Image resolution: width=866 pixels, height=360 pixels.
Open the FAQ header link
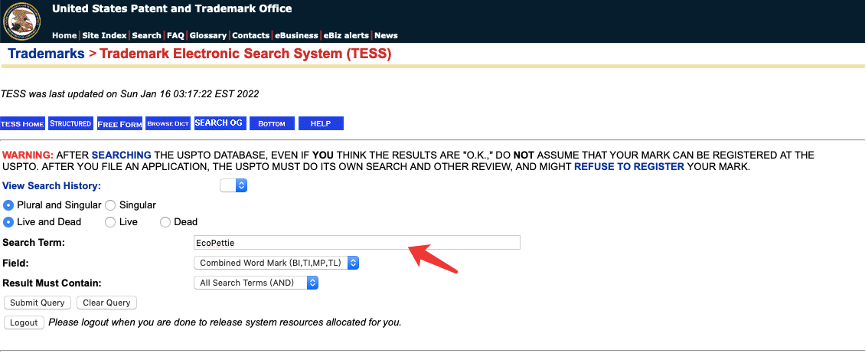(175, 35)
